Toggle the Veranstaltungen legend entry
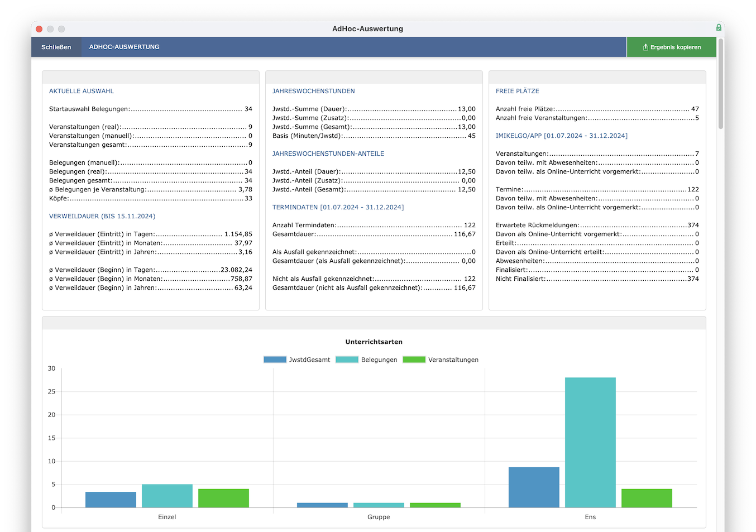The height and width of the screenshot is (532, 756). (441, 360)
